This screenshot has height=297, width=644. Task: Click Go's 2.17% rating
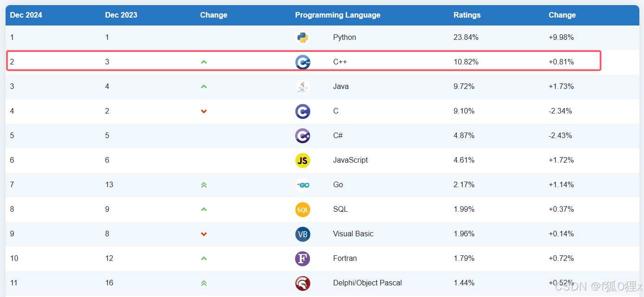[464, 184]
